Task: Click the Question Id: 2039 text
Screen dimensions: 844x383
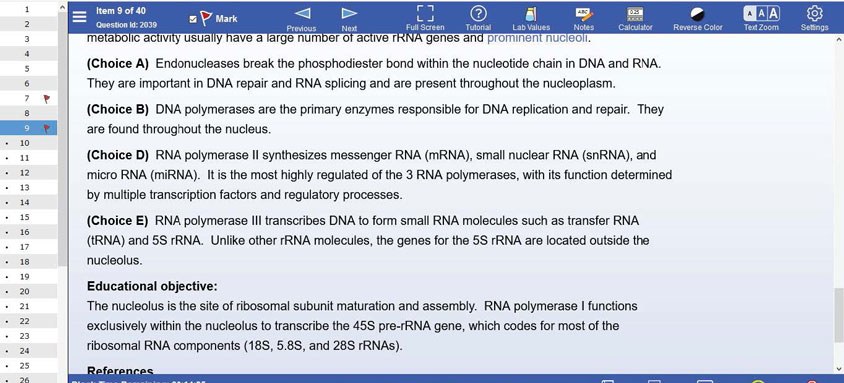Action: [126, 25]
